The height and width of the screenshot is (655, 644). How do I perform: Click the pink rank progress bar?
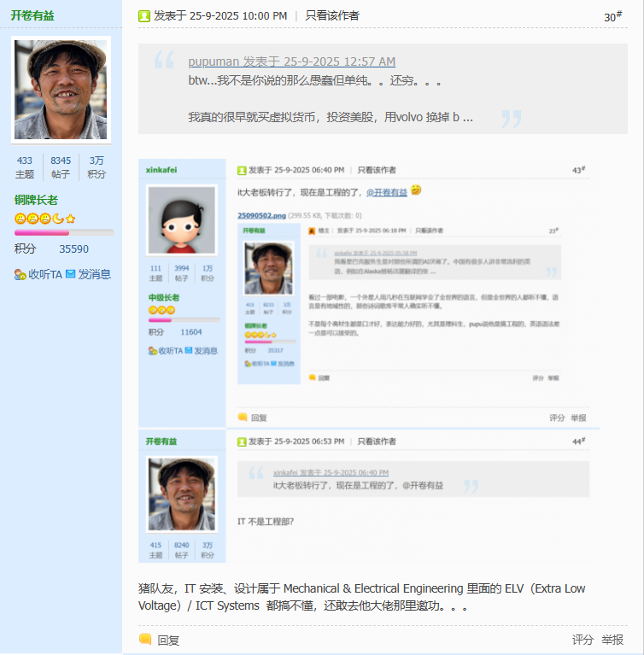[x=63, y=232]
